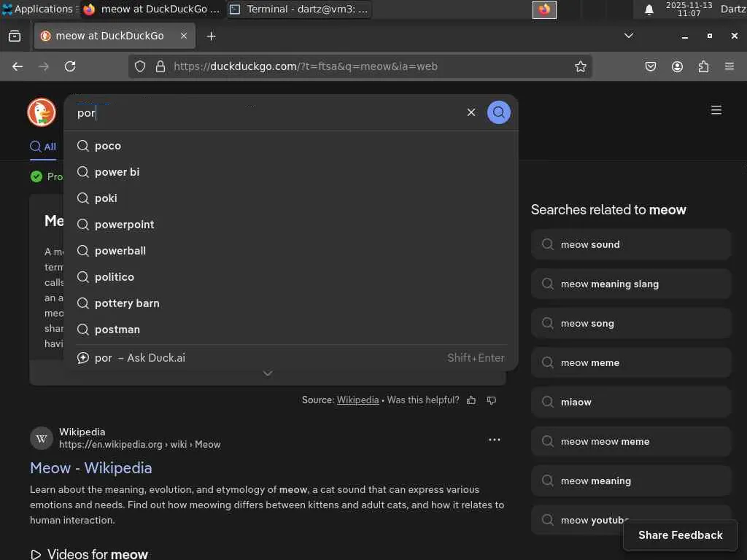Open related search meow meow meme
This screenshot has height=560, width=747.
coord(631,441)
